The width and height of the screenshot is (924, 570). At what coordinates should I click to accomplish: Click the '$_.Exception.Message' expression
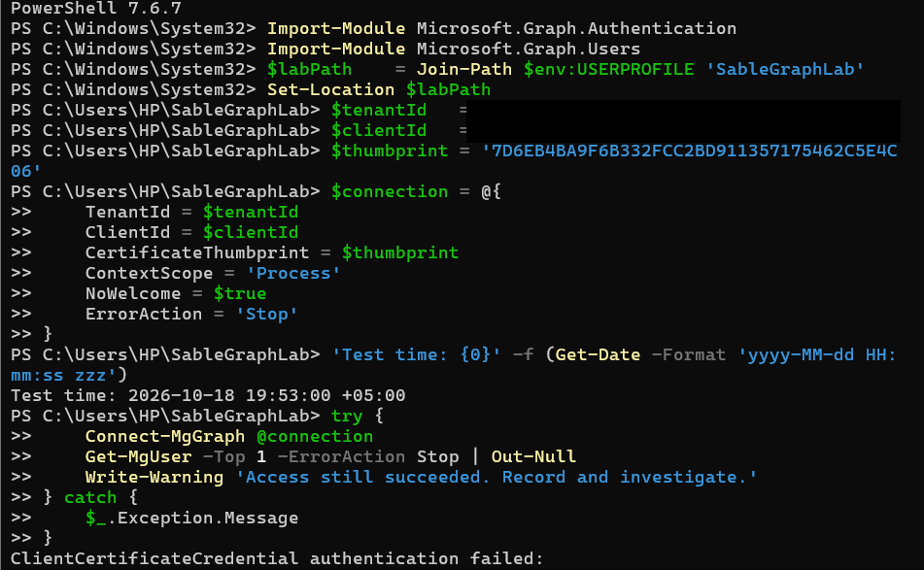pos(192,519)
